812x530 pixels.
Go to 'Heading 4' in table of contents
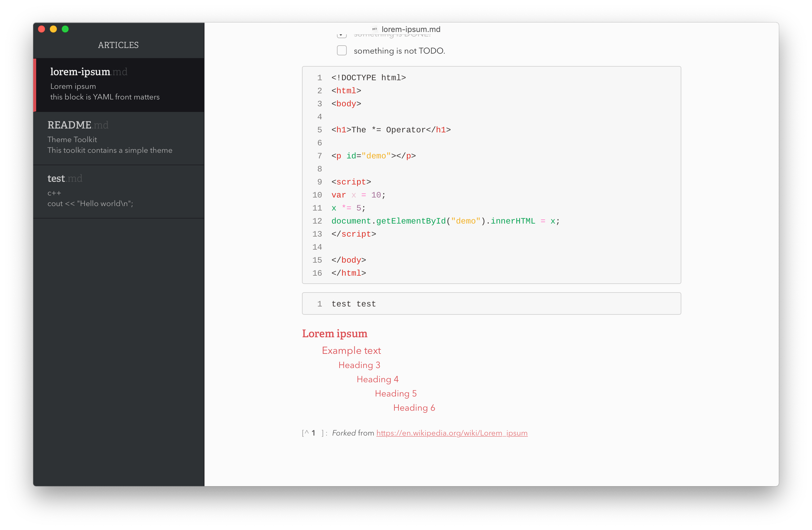pyautogui.click(x=378, y=379)
